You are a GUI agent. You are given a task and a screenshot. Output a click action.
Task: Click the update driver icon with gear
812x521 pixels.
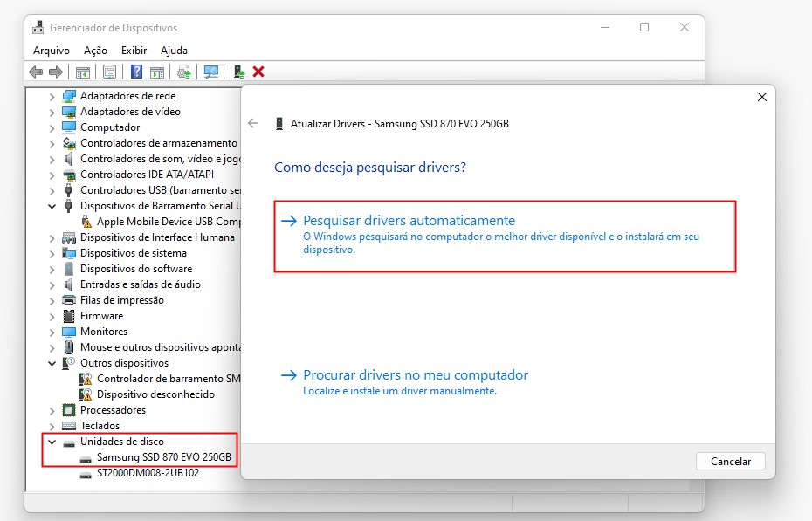183,72
